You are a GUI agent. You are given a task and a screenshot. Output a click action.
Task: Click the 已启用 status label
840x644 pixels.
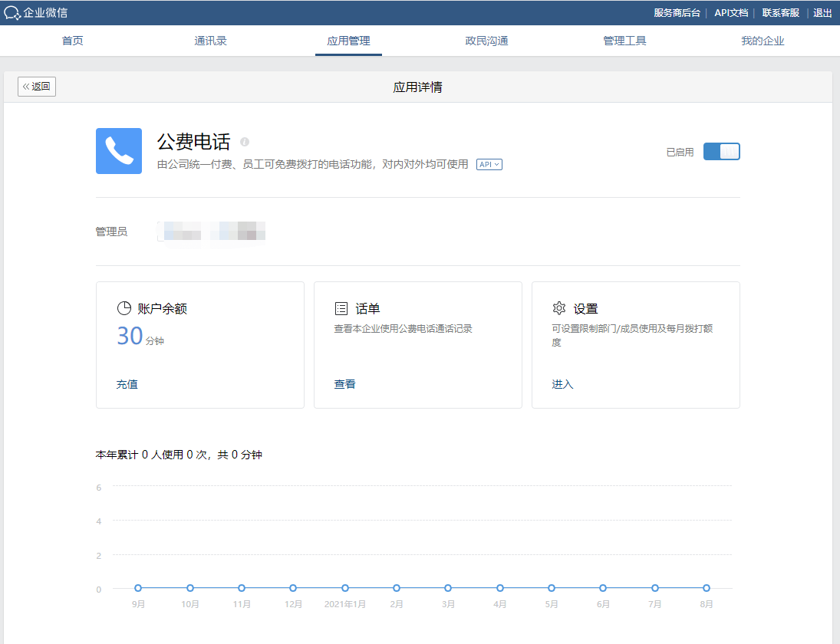coord(680,152)
